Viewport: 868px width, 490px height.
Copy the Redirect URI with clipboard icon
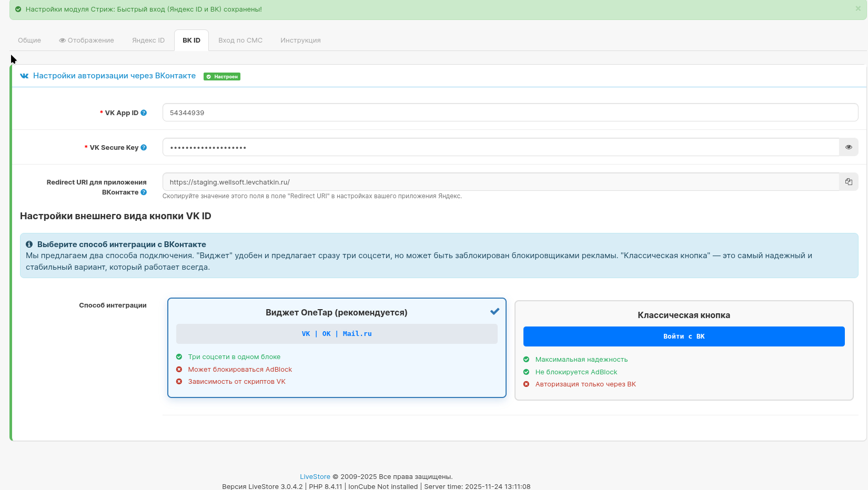(849, 182)
